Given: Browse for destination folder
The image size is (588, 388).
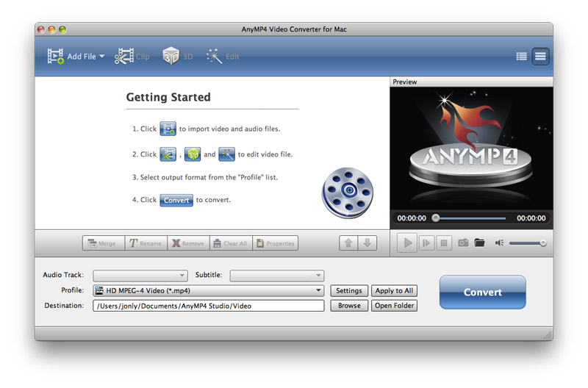Looking at the screenshot, I should coord(349,306).
